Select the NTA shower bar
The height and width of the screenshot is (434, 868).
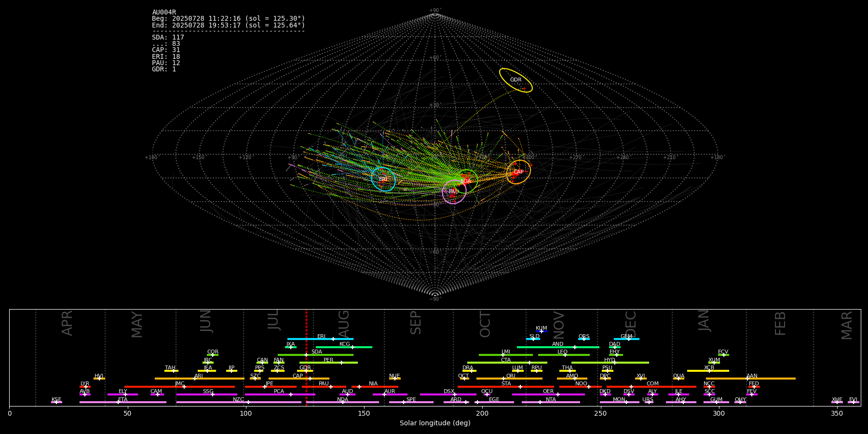coord(551,402)
